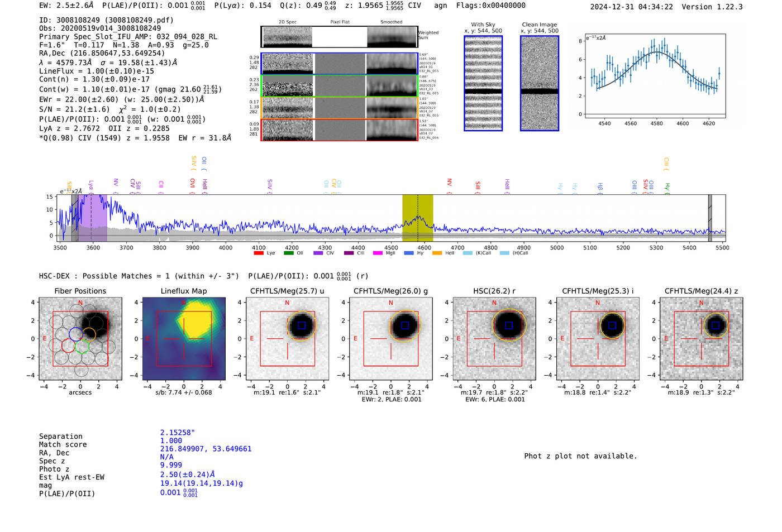The height and width of the screenshot is (532, 782).
Task: Click the yellow highlighted emission line band
Action: coord(418,218)
